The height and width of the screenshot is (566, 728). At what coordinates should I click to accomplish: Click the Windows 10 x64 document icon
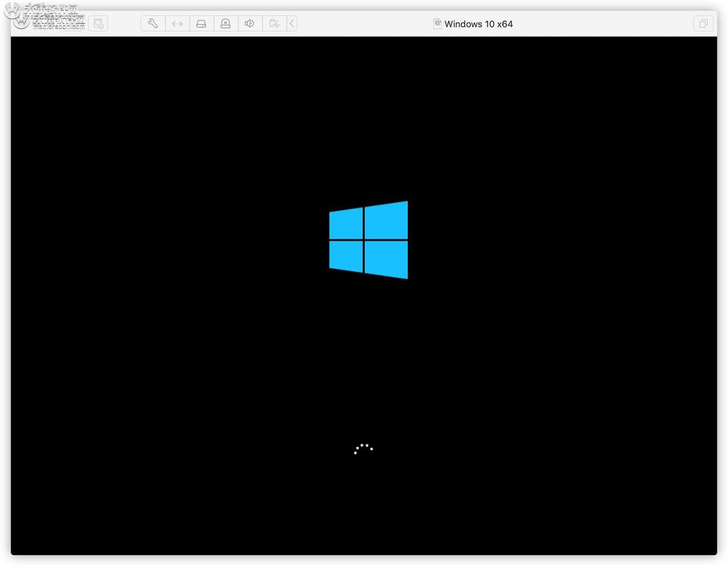coord(437,23)
